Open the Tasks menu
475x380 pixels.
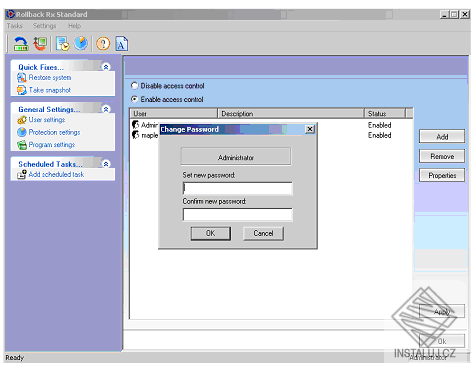pos(14,26)
